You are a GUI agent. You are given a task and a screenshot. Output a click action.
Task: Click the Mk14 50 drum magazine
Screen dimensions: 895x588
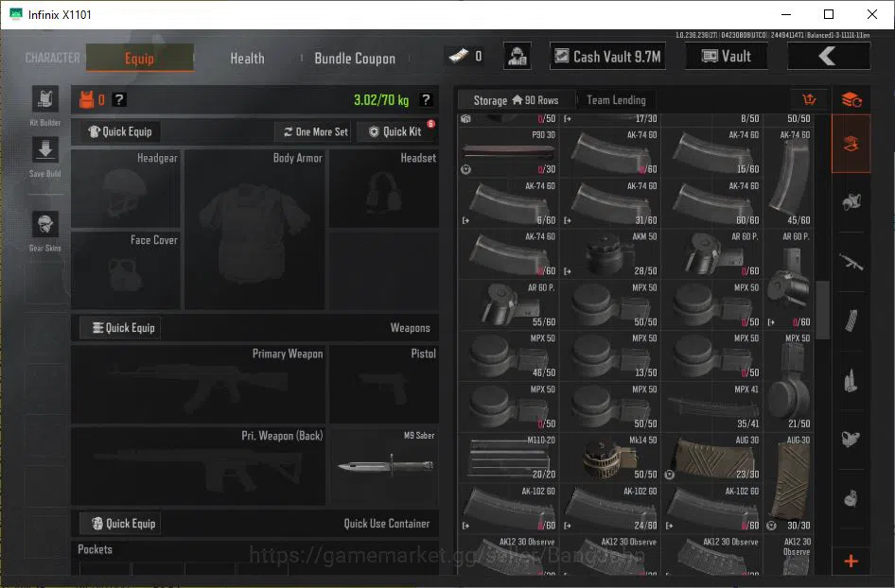click(x=610, y=458)
